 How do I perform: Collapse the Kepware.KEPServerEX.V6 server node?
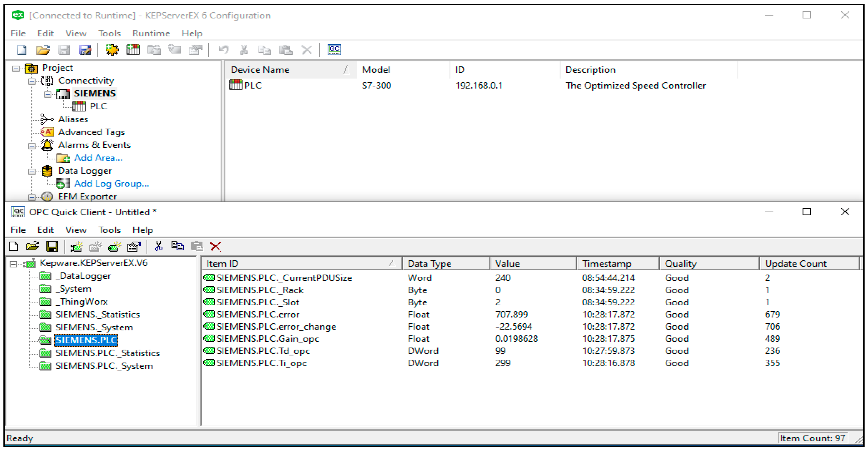[x=13, y=264]
